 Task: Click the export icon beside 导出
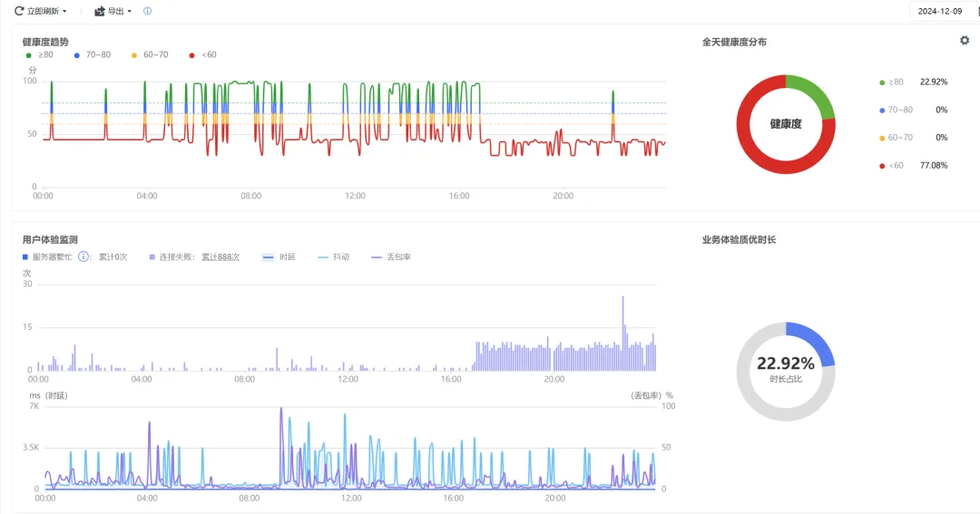tap(100, 11)
